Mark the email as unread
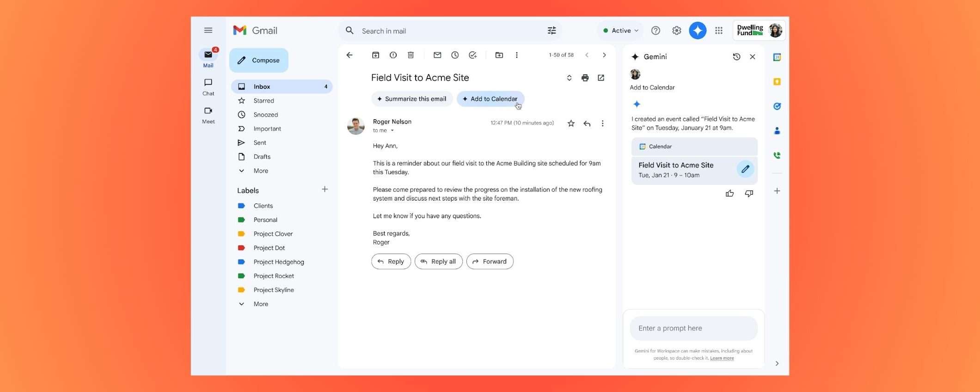 [437, 55]
